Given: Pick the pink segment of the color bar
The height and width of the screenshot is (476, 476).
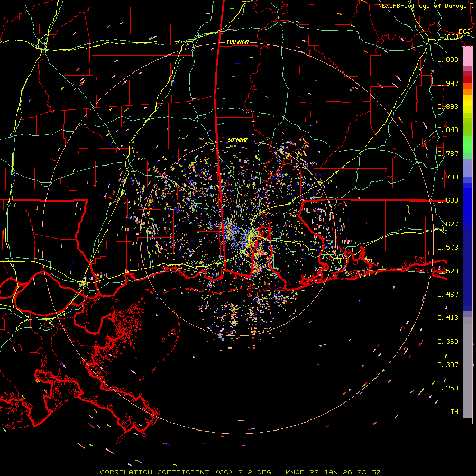Looking at the screenshot, I should 467,57.
